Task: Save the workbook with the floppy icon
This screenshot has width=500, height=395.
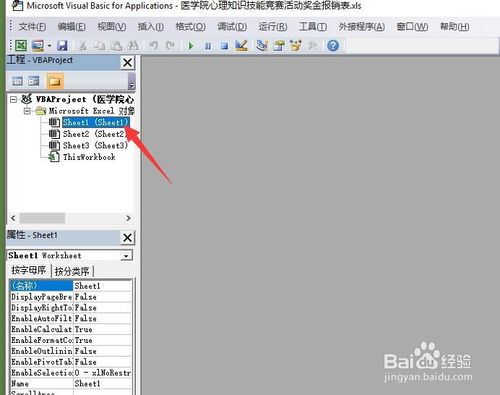Action: [62, 46]
